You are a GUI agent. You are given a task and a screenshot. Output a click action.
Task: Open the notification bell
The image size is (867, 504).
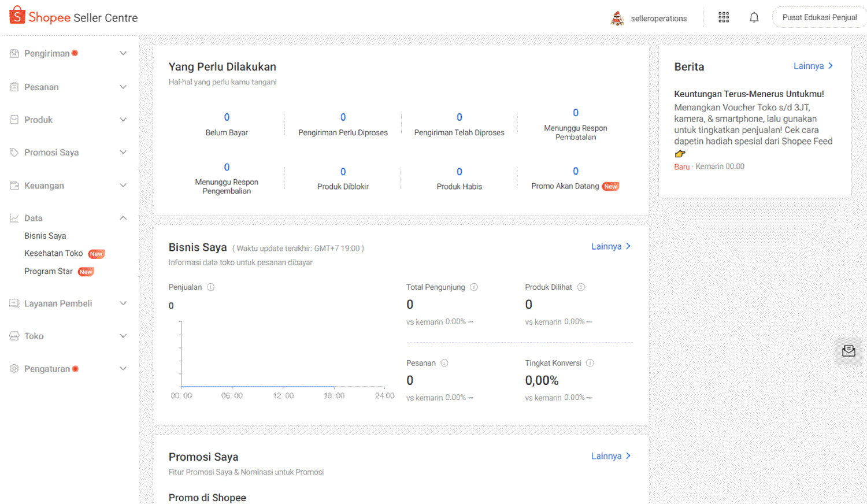(x=754, y=17)
